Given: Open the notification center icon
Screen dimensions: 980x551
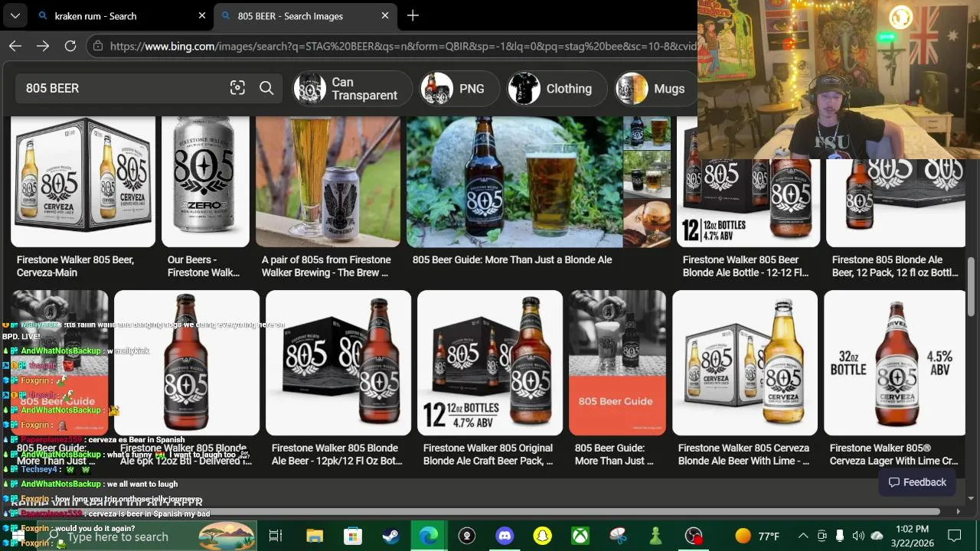Looking at the screenshot, I should tap(955, 536).
